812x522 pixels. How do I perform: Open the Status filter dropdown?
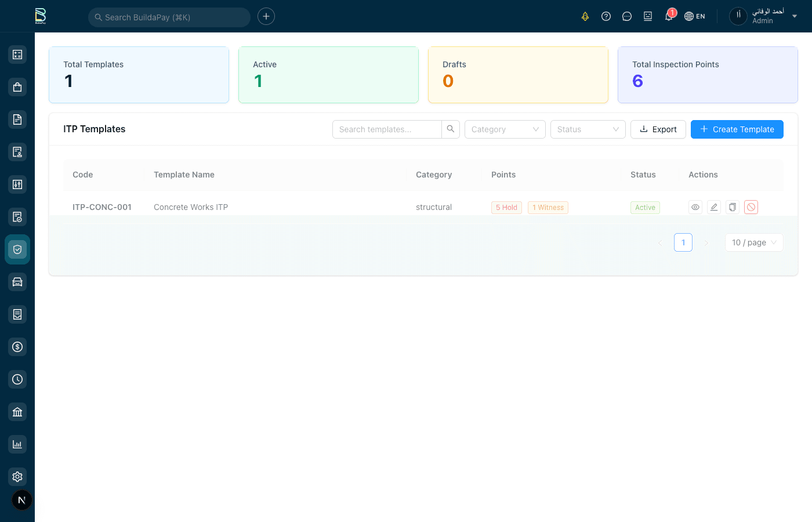point(588,129)
